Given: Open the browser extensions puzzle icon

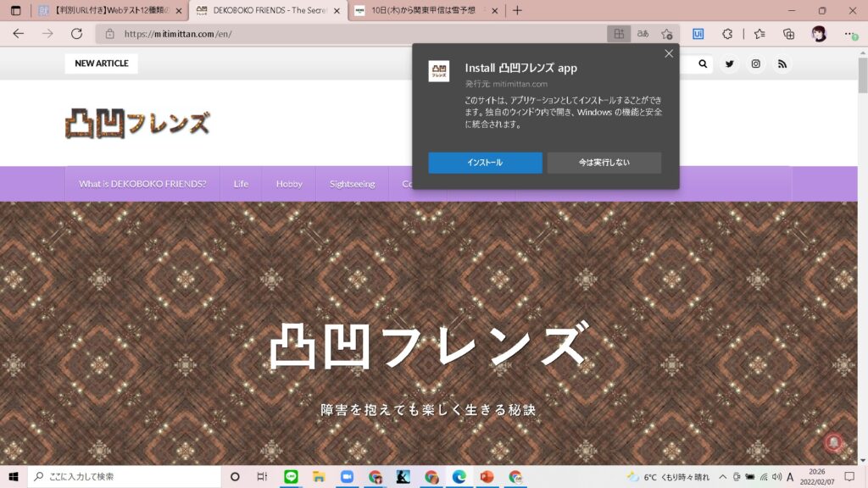Looking at the screenshot, I should pyautogui.click(x=727, y=34).
